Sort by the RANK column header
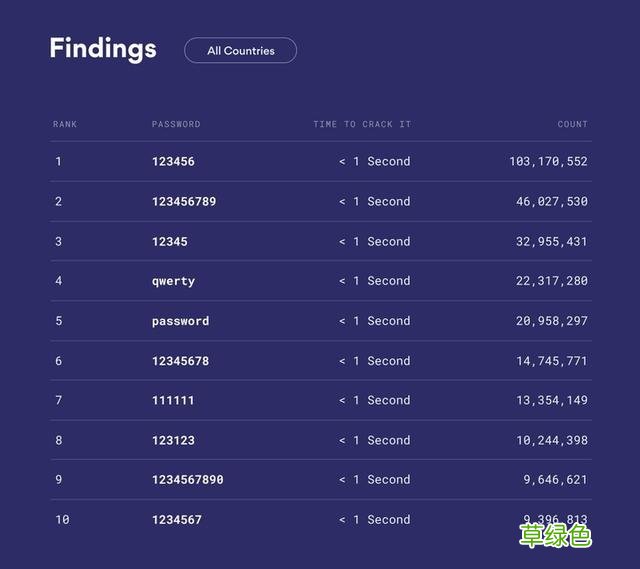Image resolution: width=640 pixels, height=569 pixels. click(65, 124)
